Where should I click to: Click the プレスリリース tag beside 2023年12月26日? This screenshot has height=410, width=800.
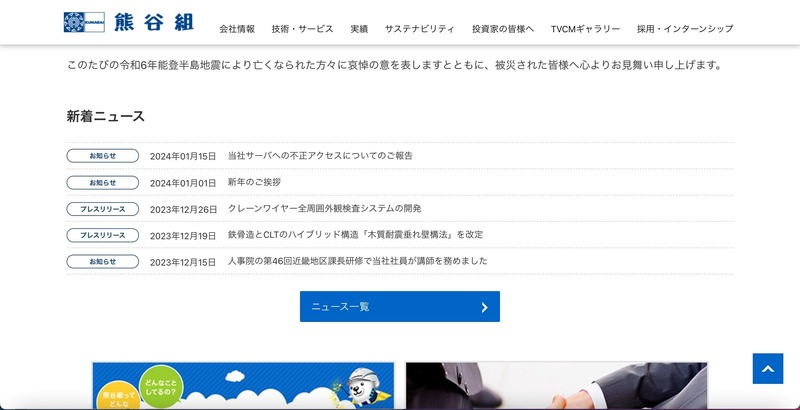click(102, 209)
